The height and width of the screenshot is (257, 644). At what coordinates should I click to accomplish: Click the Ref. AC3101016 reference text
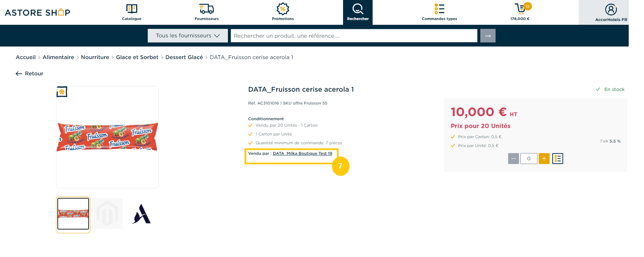(x=264, y=103)
